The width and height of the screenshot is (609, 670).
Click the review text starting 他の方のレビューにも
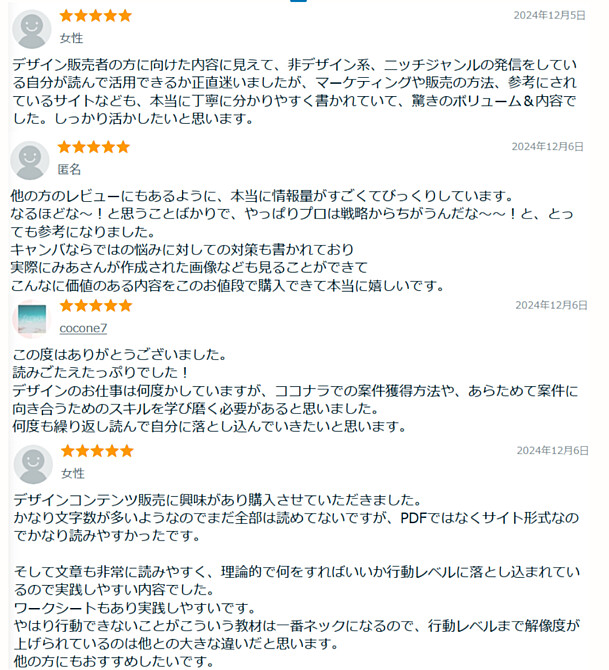[x=292, y=241]
